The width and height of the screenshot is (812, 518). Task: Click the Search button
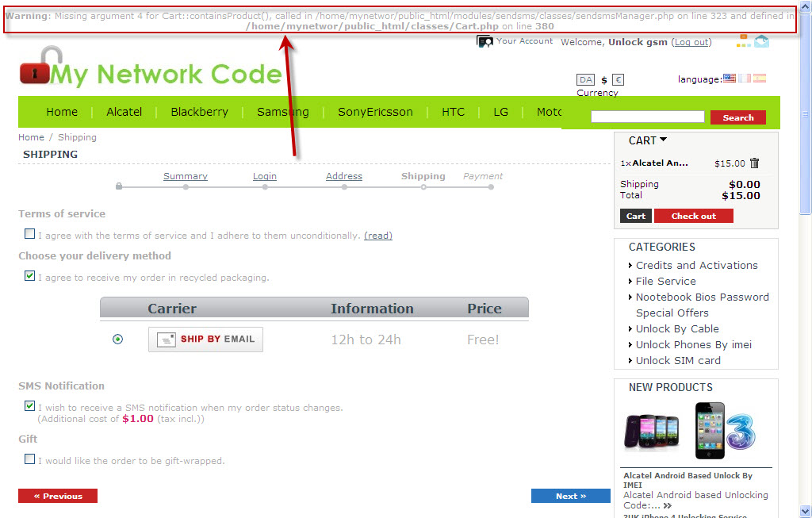click(738, 117)
